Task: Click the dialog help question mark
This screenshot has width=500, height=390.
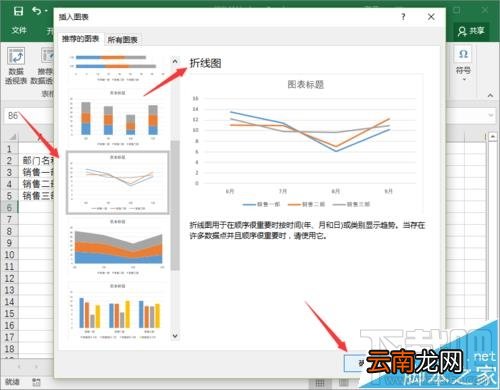Action: tap(403, 17)
